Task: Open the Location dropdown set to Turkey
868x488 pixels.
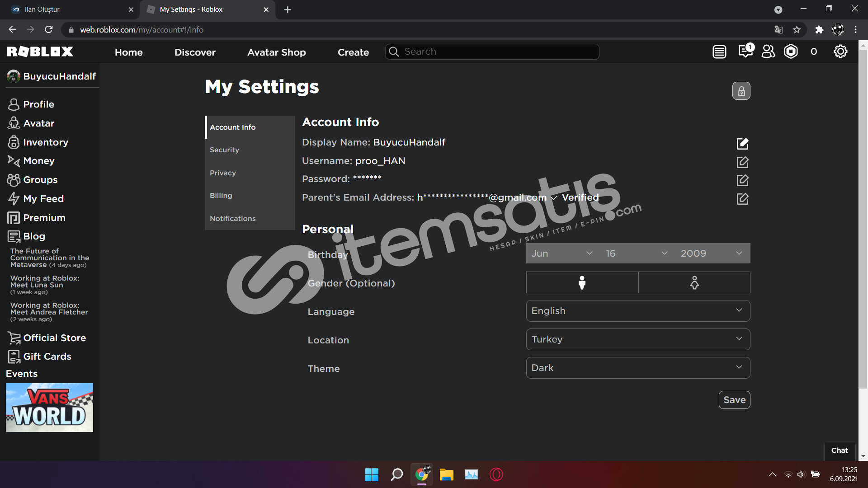Action: pyautogui.click(x=638, y=339)
